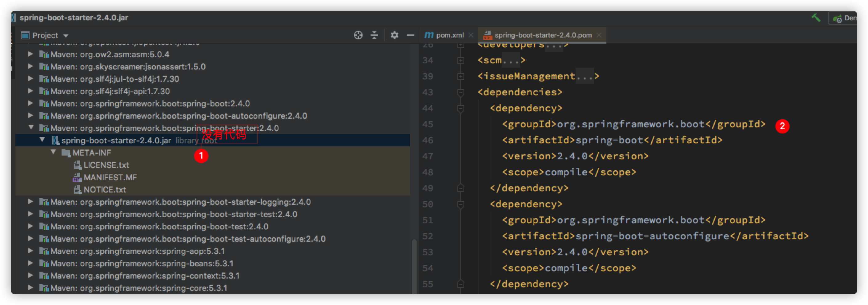
Task: Unfold the collapsed scm tag in gutter
Action: pos(460,61)
